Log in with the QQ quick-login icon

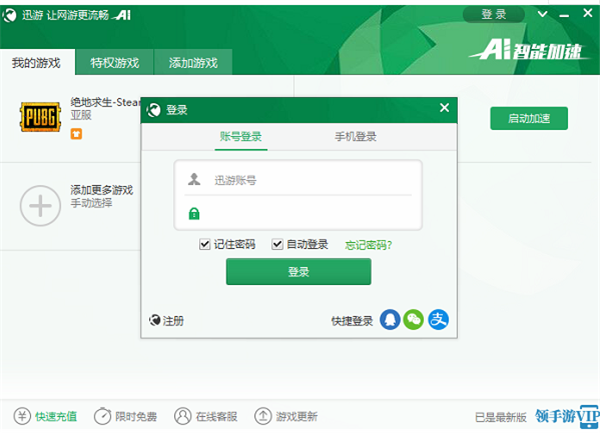point(390,319)
